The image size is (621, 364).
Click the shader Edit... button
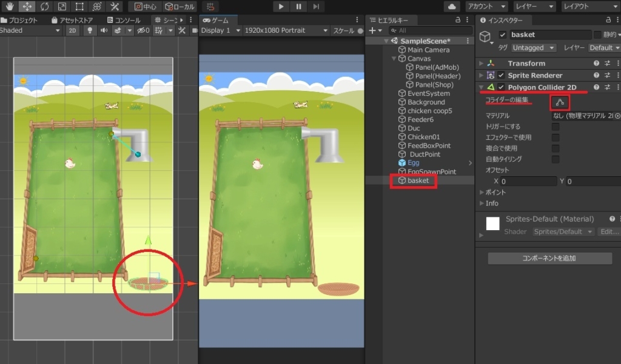[608, 232]
